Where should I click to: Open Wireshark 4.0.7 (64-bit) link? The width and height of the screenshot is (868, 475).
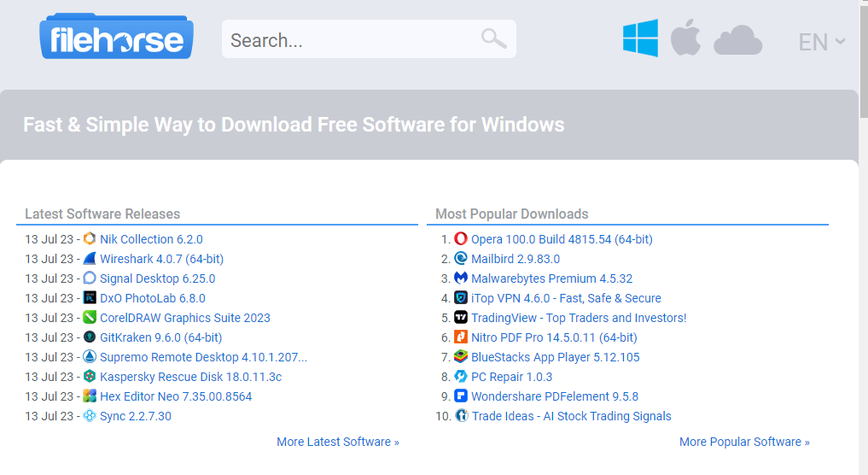pyautogui.click(x=161, y=259)
